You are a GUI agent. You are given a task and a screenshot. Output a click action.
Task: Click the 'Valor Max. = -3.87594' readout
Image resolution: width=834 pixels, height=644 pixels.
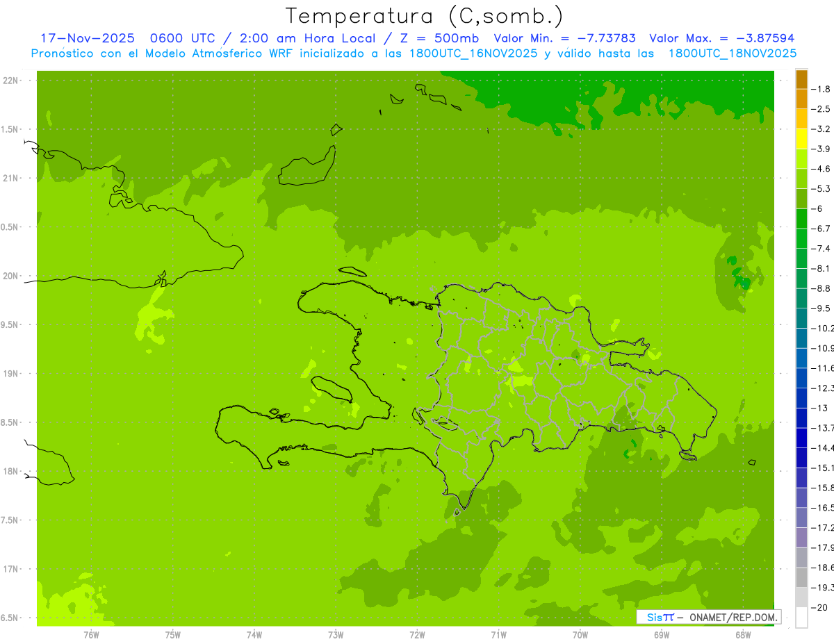click(721, 38)
